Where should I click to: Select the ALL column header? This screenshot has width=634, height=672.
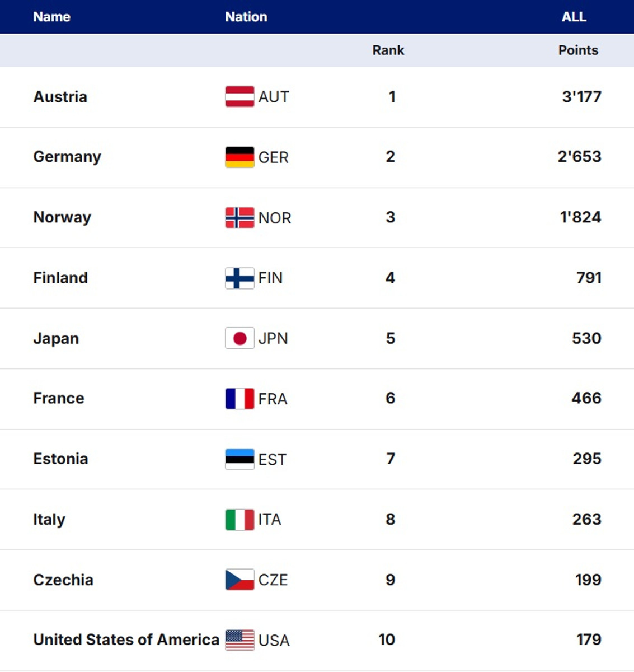[x=574, y=17]
